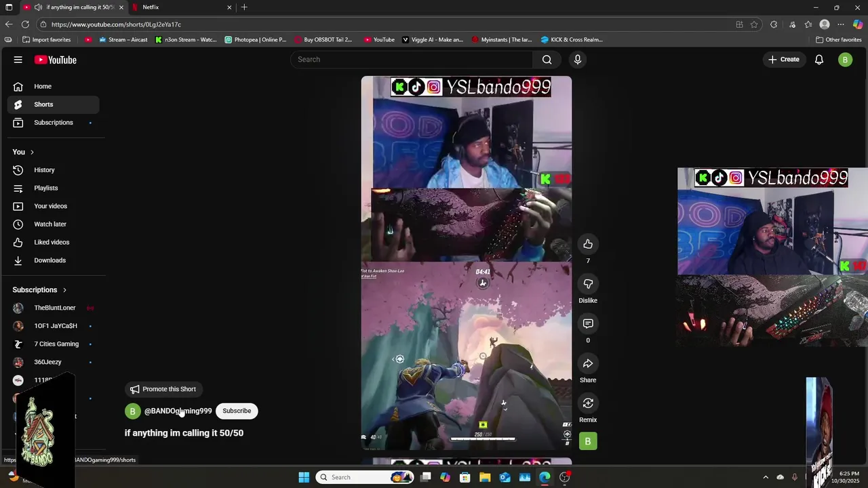
Task: Open browser extensions puzzle icon
Action: [x=774, y=24]
